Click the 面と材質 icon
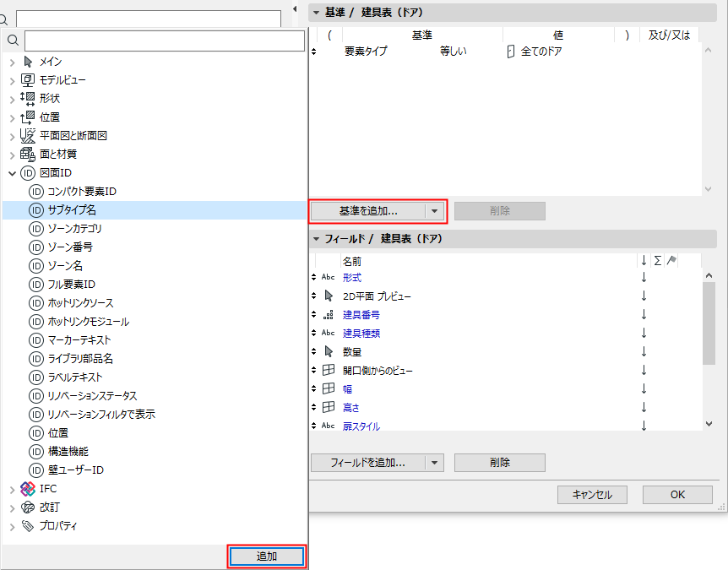Image resolution: width=728 pixels, height=570 pixels. [x=27, y=154]
